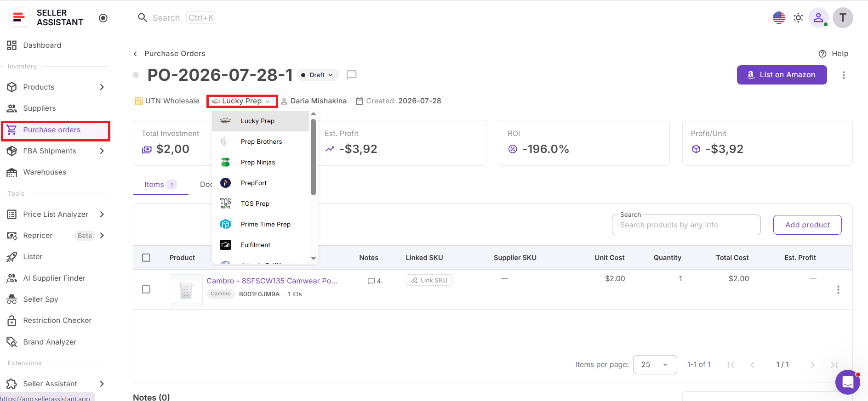Check the Cambro product row checkbox

[x=146, y=289]
